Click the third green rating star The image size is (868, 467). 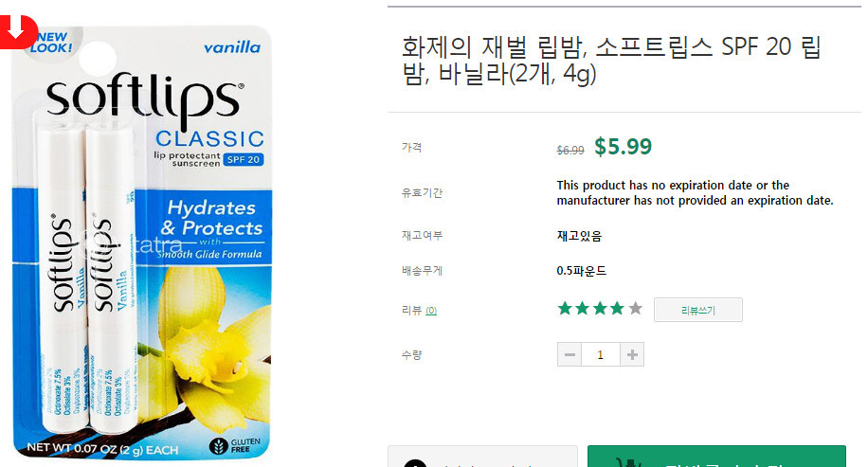[x=600, y=308]
